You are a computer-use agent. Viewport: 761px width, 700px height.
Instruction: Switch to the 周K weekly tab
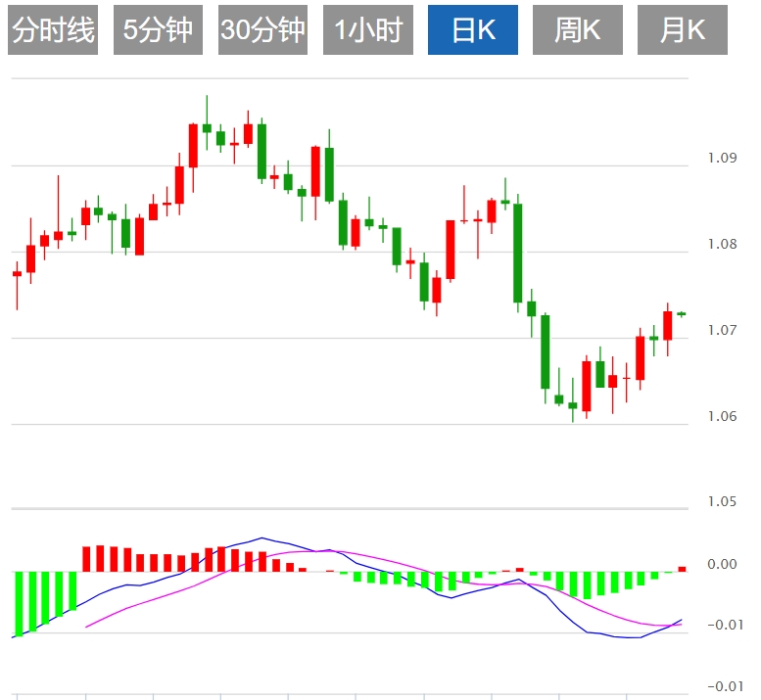(578, 30)
